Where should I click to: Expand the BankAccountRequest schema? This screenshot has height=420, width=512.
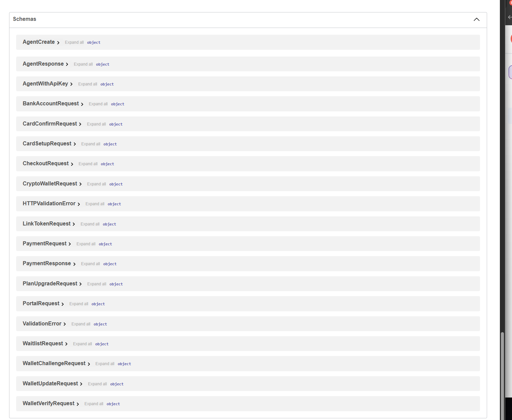(50, 104)
